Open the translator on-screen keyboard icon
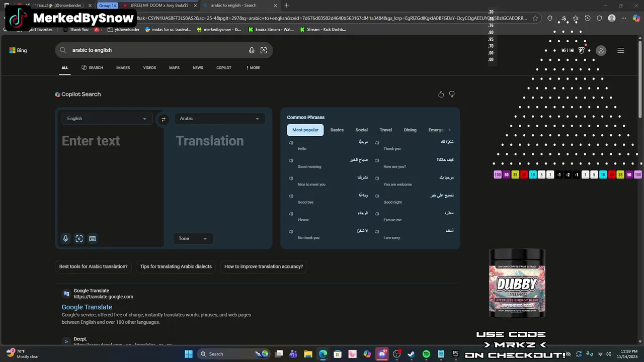Screen dimensions: 644x362 point(93,239)
